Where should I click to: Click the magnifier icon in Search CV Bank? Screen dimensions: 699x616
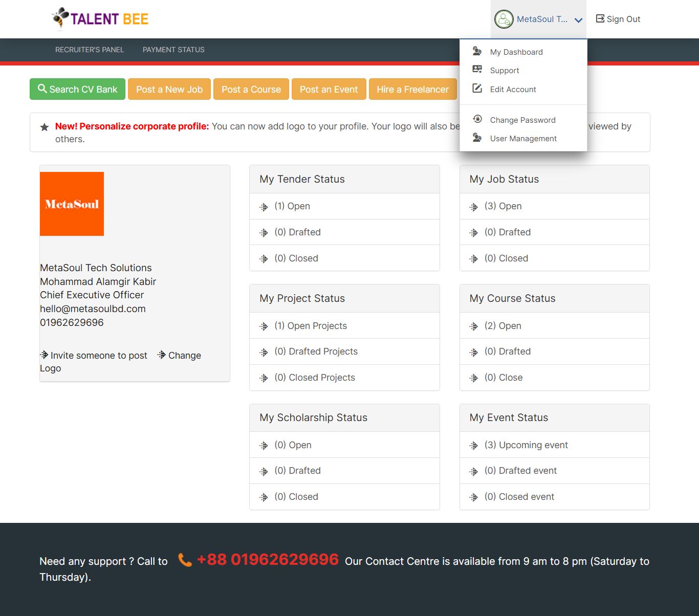(42, 89)
